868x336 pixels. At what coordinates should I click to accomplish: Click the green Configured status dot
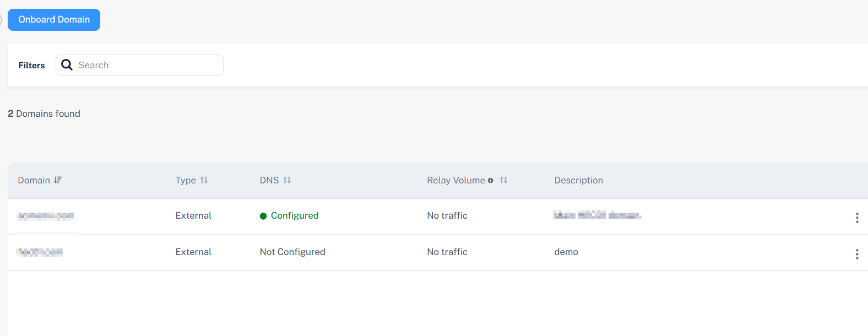point(263,216)
